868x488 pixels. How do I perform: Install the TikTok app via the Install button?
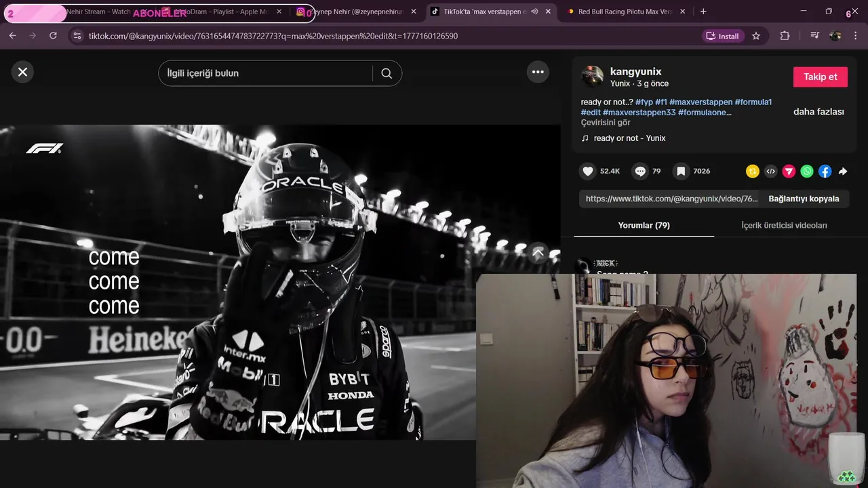tap(724, 36)
